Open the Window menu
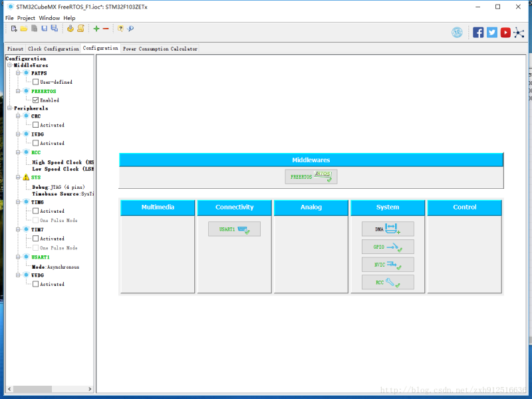The image size is (532, 399). [x=49, y=18]
